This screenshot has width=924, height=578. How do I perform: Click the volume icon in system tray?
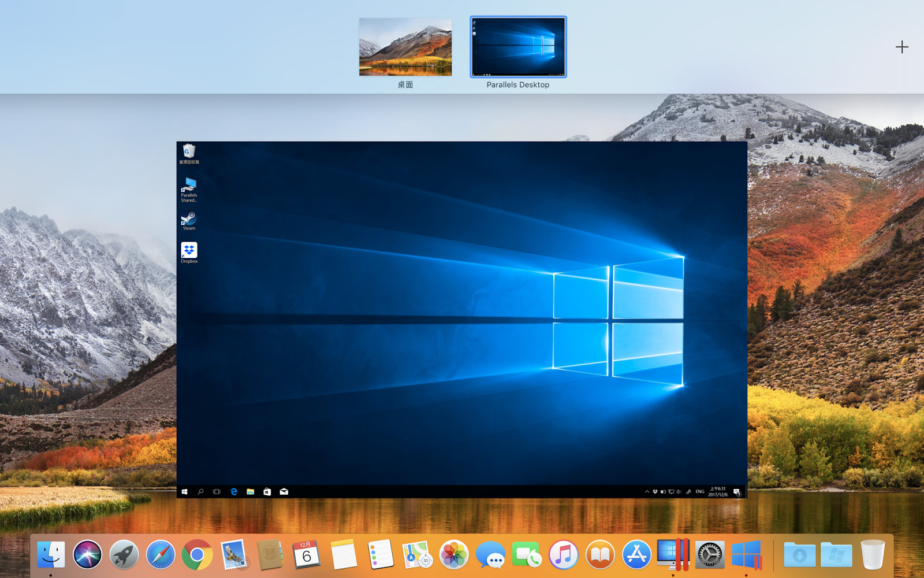(x=679, y=492)
